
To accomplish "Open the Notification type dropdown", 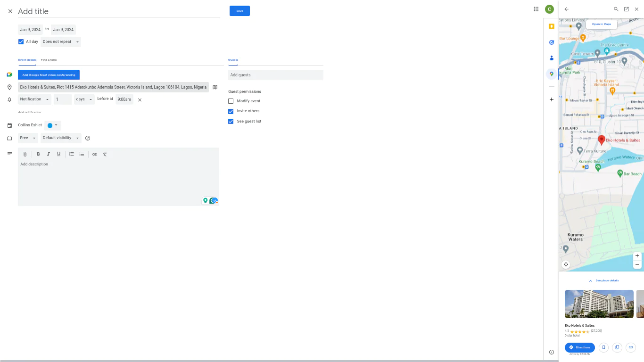I will coord(34,99).
